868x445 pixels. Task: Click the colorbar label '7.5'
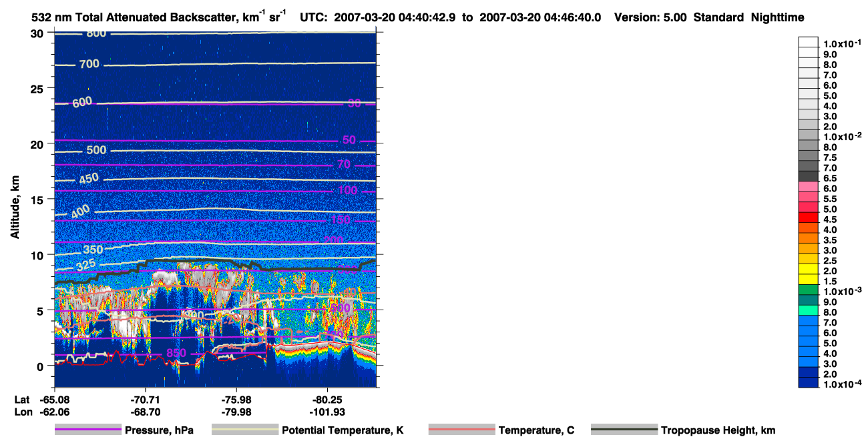pyautogui.click(x=830, y=157)
